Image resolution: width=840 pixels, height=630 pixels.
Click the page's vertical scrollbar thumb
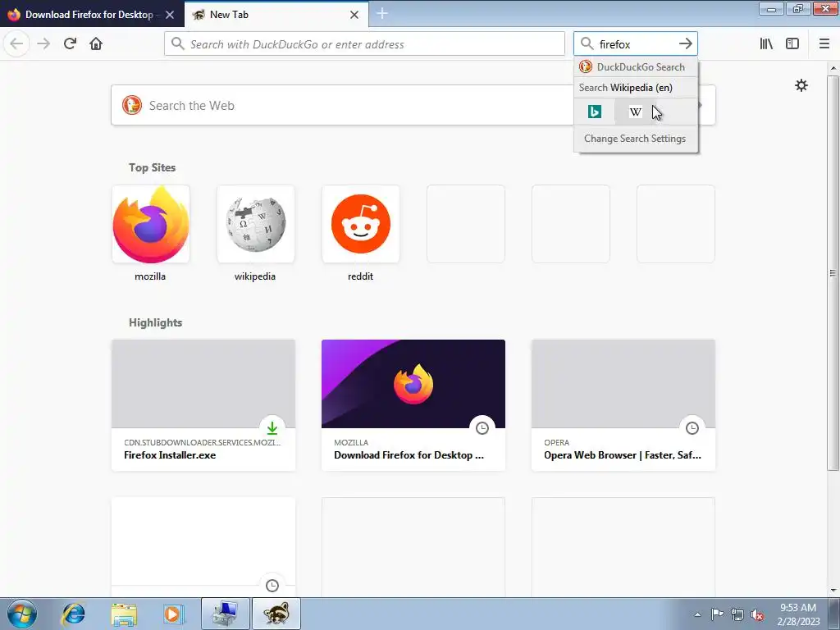click(833, 273)
